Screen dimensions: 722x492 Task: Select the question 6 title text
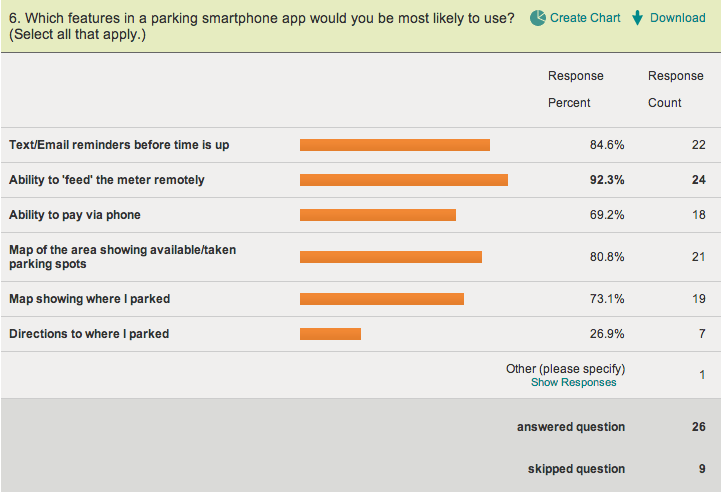tap(262, 26)
